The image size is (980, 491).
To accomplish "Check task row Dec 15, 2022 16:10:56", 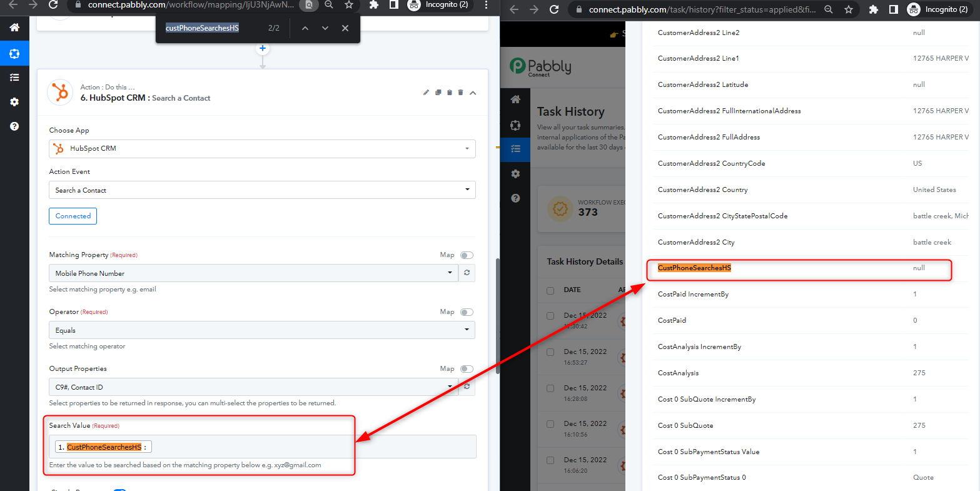I will click(550, 424).
